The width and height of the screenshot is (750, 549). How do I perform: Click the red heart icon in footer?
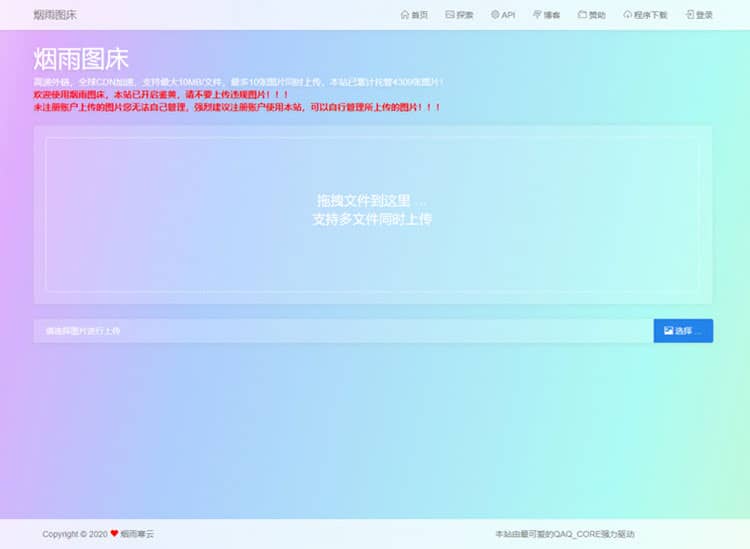(x=114, y=533)
